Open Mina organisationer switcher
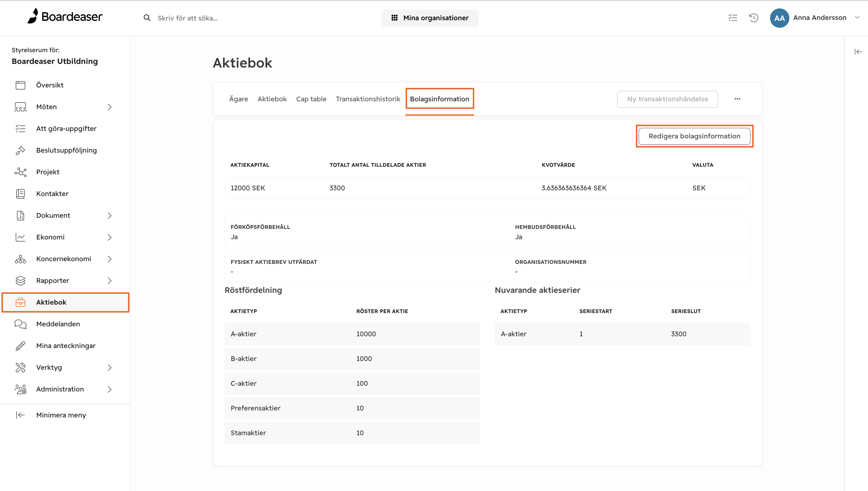 (x=429, y=18)
